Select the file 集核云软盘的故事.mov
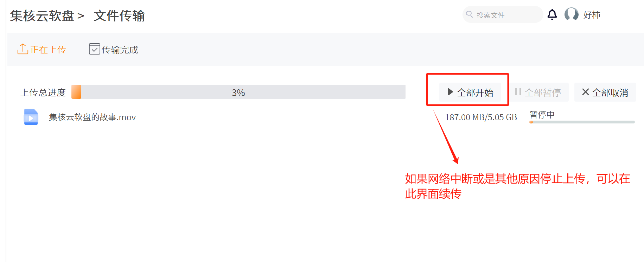The image size is (644, 262). pyautogui.click(x=92, y=117)
